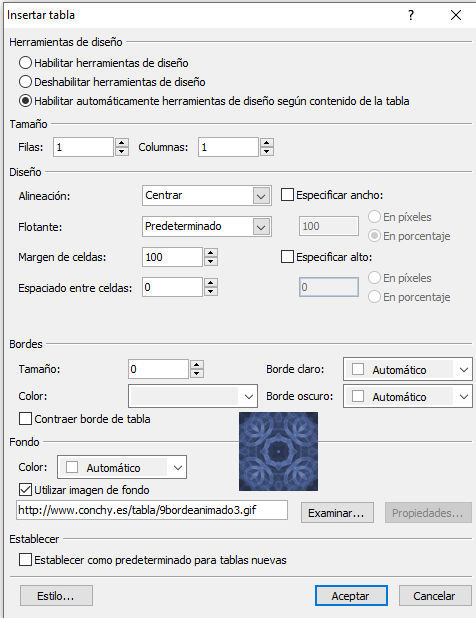The height and width of the screenshot is (618, 476).
Task: Click the Examinar... button
Action: (x=337, y=513)
